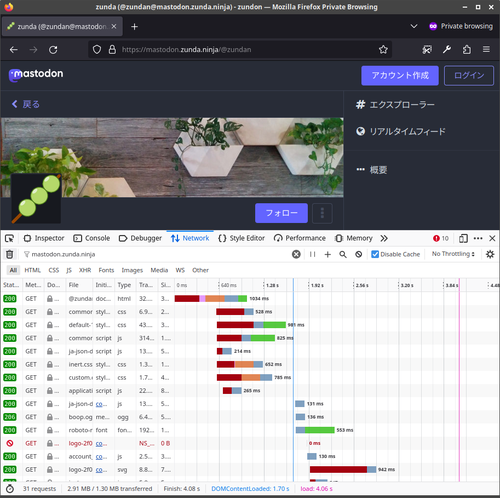This screenshot has height=498, width=500.
Task: Switch to the Style Editor tab
Action: tap(241, 238)
